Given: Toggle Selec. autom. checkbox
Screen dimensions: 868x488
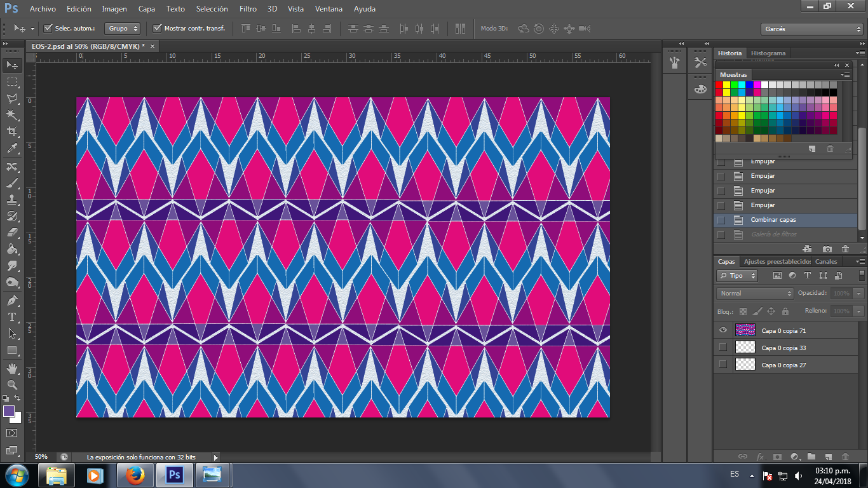Looking at the screenshot, I should pyautogui.click(x=48, y=28).
